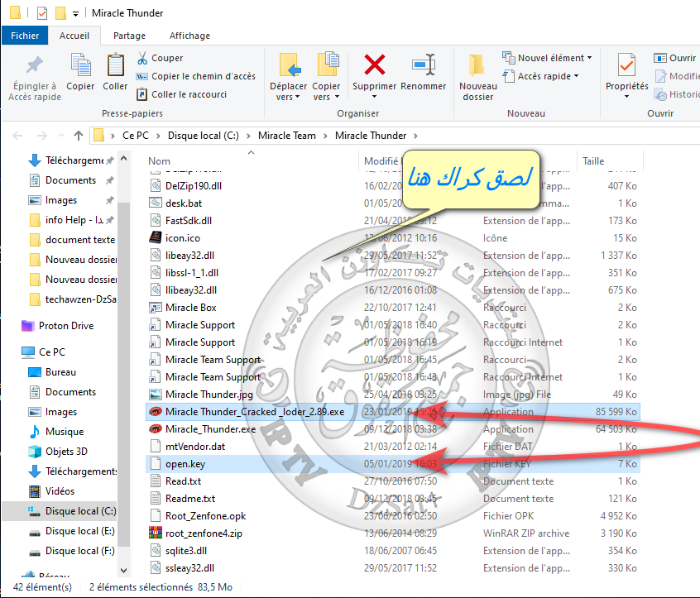Click the Couper scissors icon
The height and width of the screenshot is (598, 700).
click(x=142, y=58)
